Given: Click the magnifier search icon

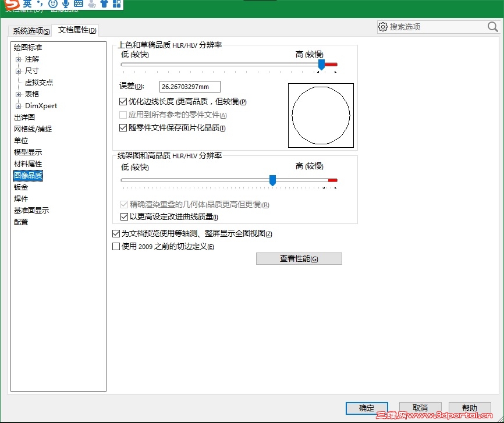Looking at the screenshot, I should click(493, 26).
